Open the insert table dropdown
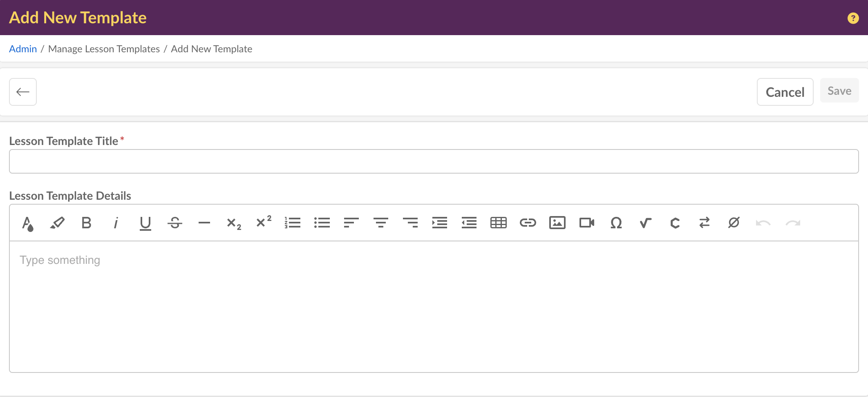The image size is (868, 397). 498,223
